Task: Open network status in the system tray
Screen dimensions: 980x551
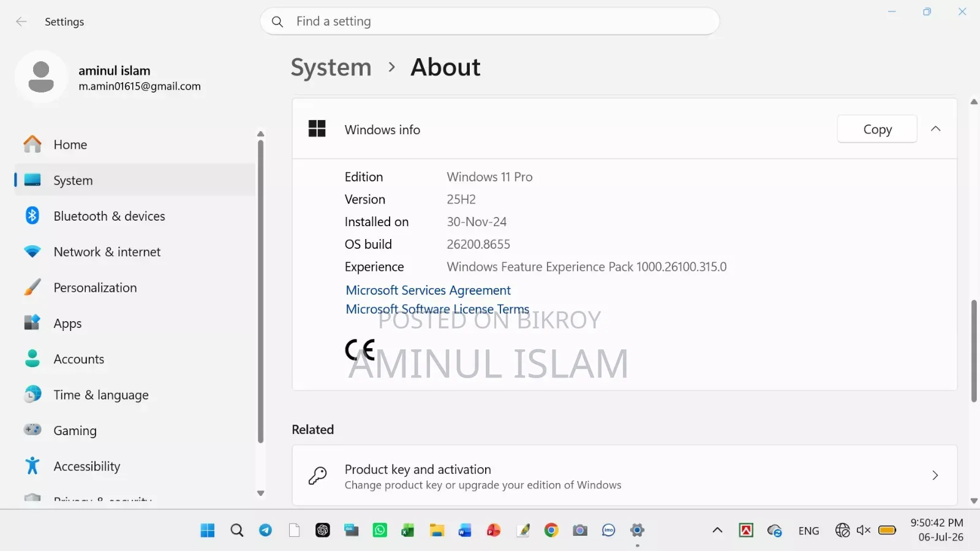Action: (842, 530)
